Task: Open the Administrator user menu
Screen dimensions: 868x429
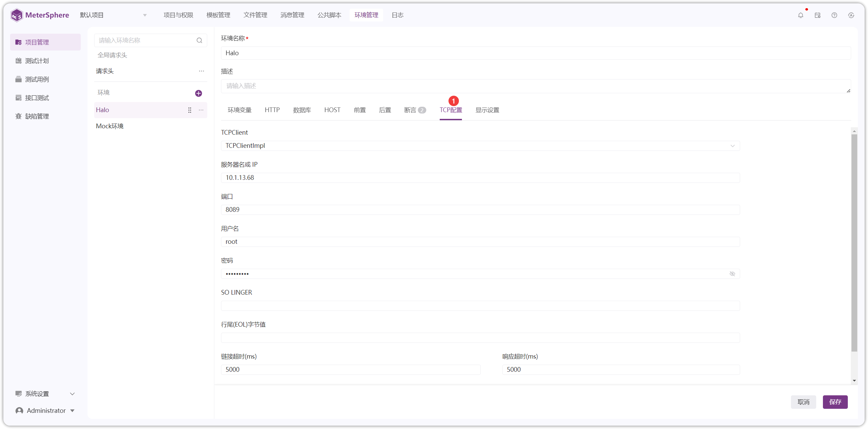Action: [x=45, y=410]
